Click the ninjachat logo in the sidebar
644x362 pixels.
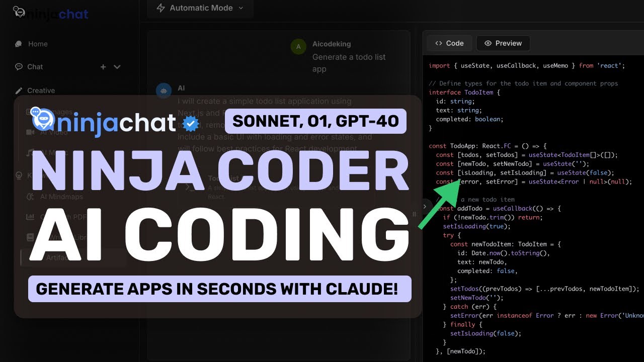click(x=50, y=12)
